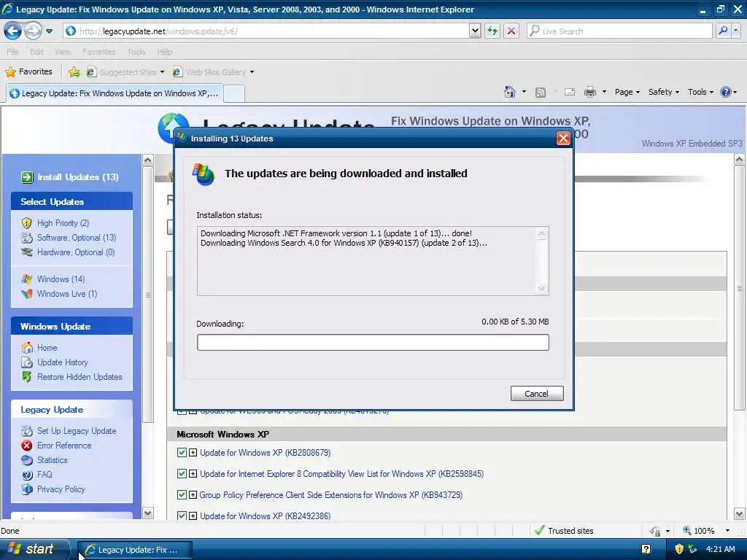The width and height of the screenshot is (747, 560).
Task: Expand the address bar history dropdown
Action: point(474,31)
